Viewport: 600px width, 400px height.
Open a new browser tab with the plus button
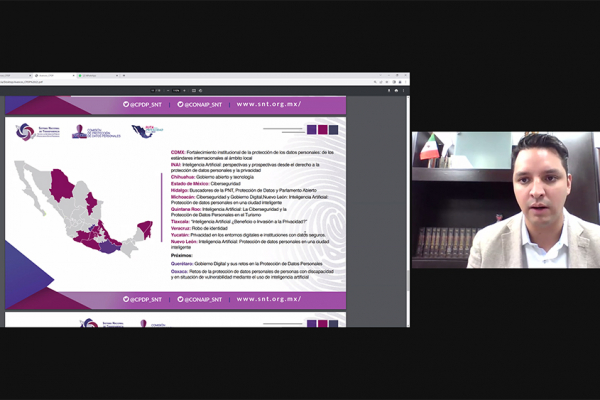tap(124, 75)
